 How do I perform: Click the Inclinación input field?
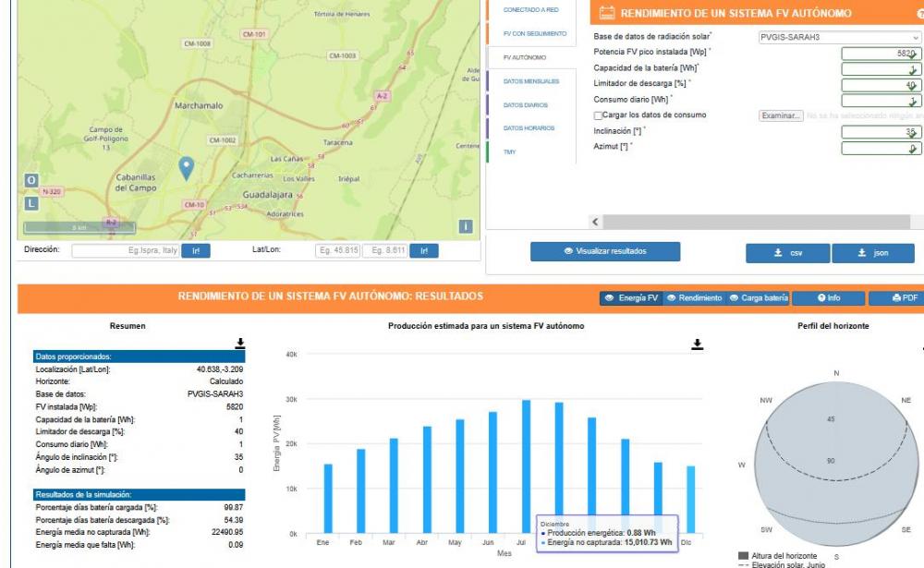pos(881,132)
